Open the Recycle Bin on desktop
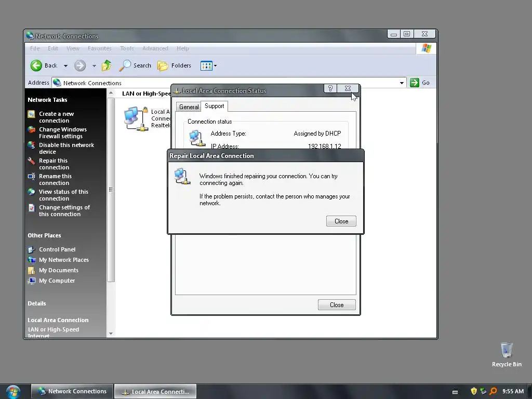 507,354
